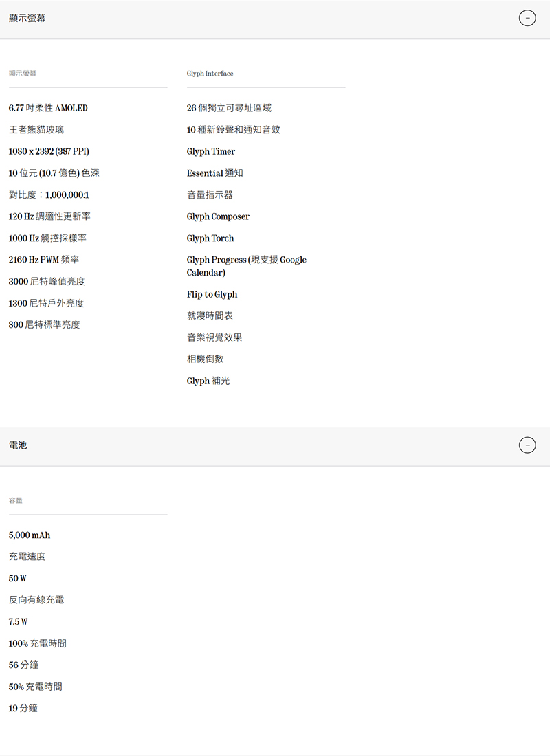Click the Glyph Interface column label
Image resolution: width=550 pixels, height=756 pixels.
click(210, 74)
